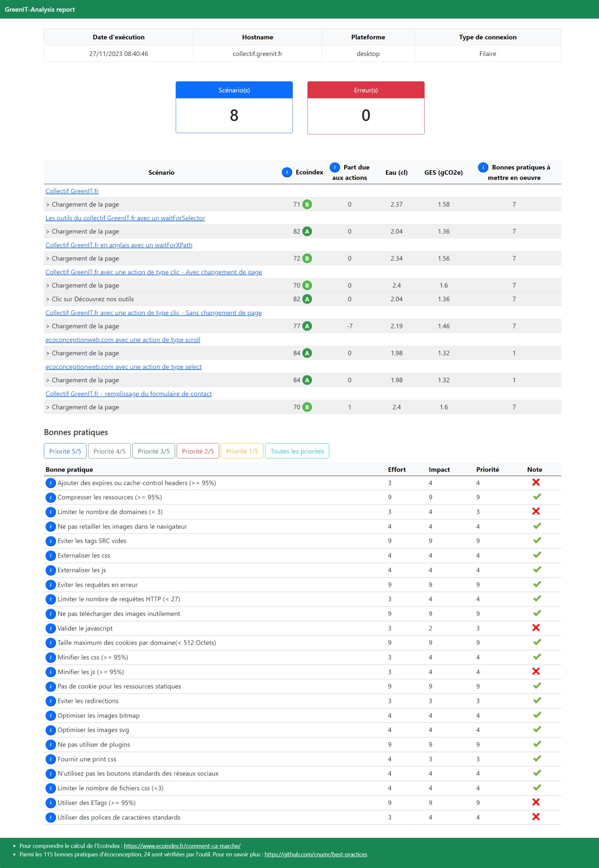Click info icon next to Ecoindex header

pos(287,172)
